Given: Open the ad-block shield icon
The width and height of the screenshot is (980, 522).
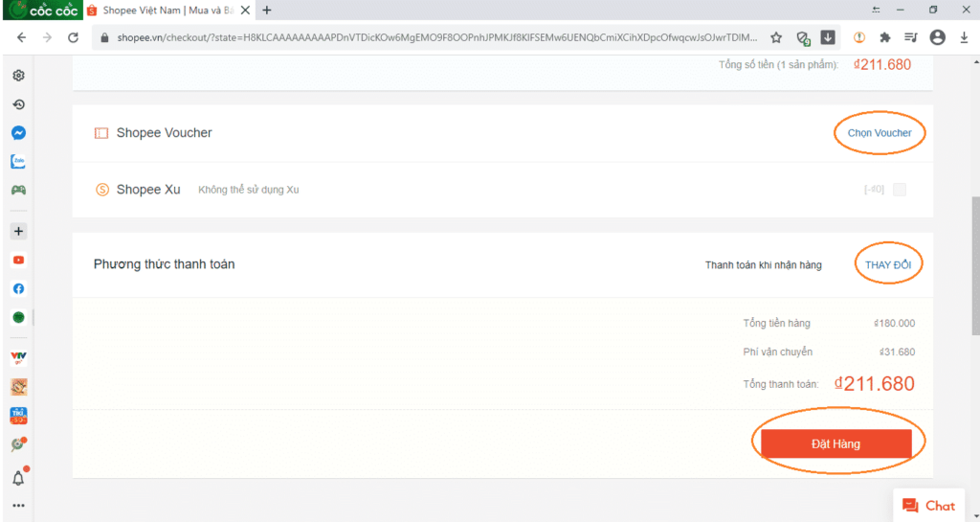Looking at the screenshot, I should coord(803,37).
